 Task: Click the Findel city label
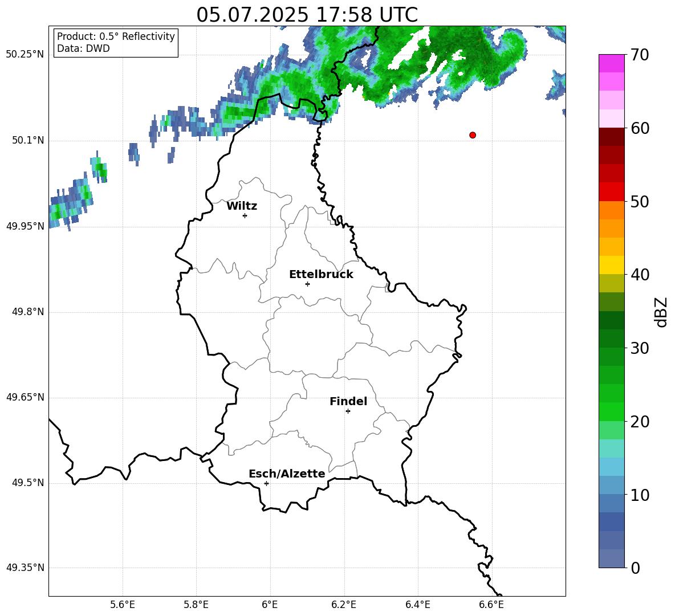(348, 401)
